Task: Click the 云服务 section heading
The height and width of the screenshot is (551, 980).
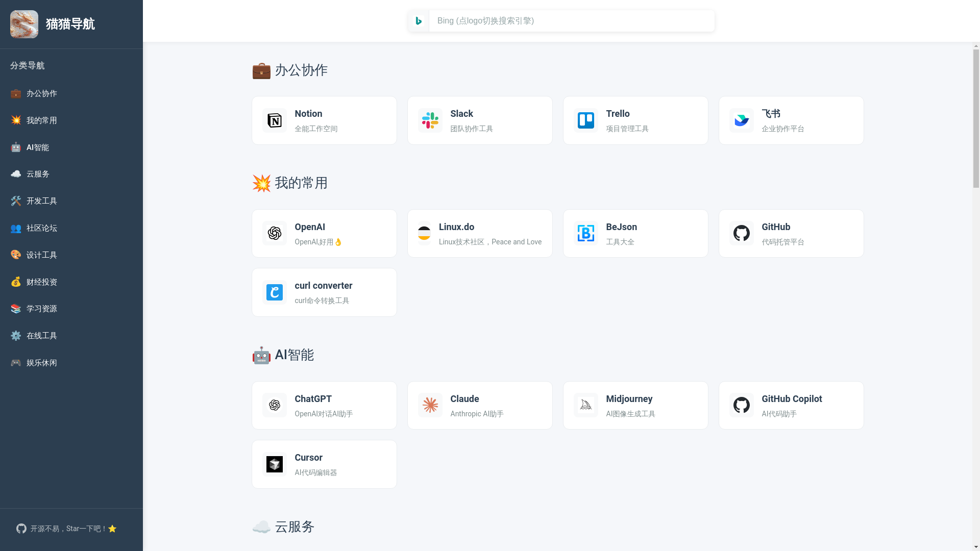Action: tap(283, 527)
